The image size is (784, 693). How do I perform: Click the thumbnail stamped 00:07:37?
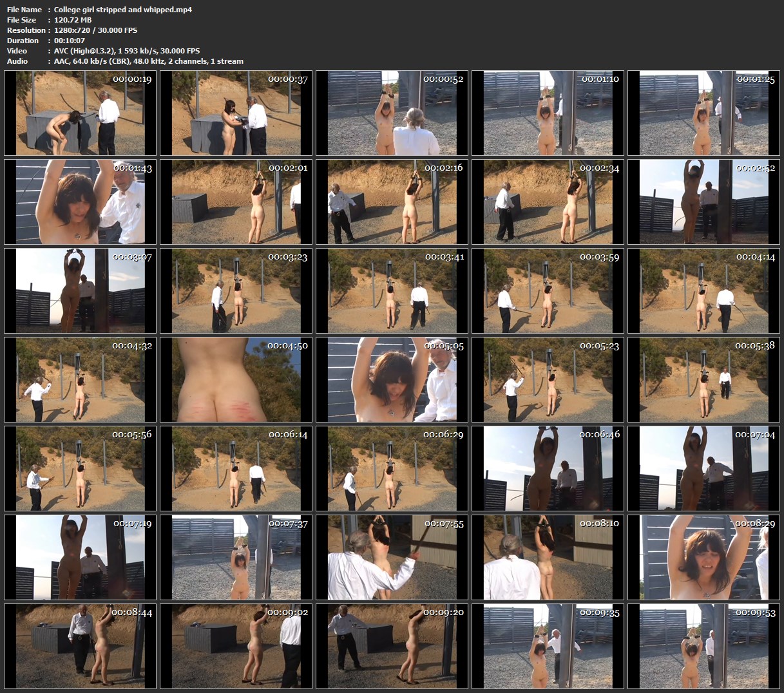[236, 558]
